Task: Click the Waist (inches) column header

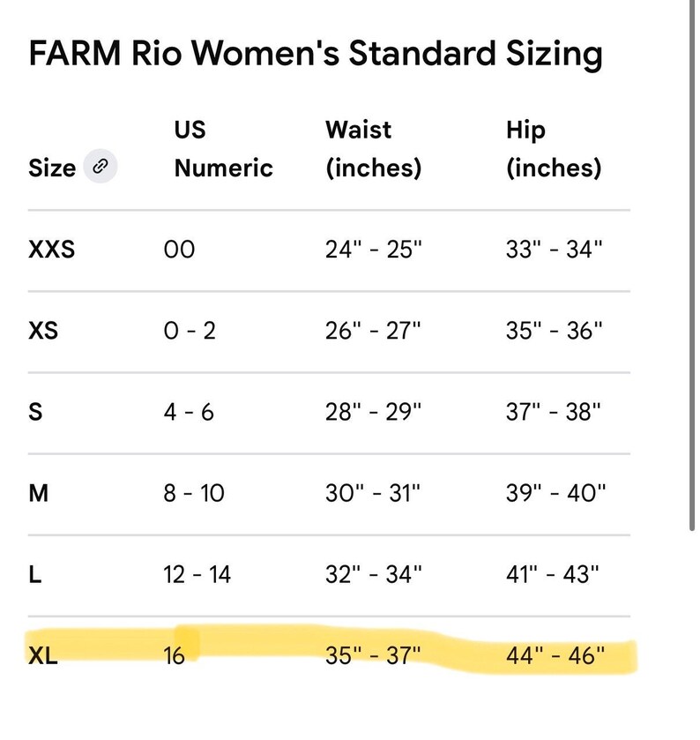Action: point(373,149)
